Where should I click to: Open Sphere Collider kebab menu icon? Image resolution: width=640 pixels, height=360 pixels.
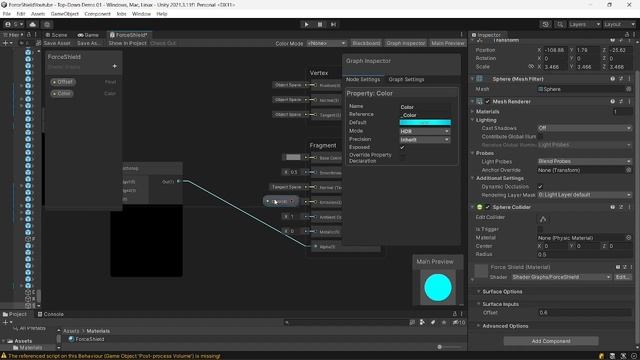pos(629,207)
